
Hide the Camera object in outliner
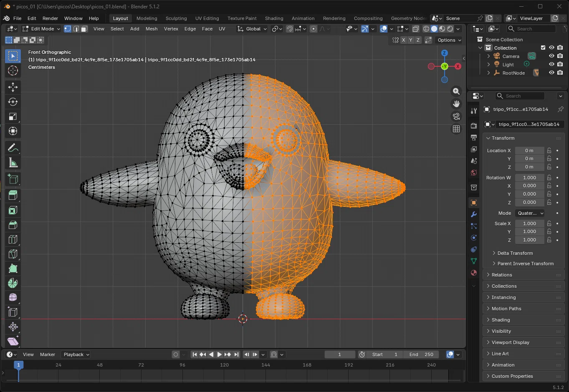(x=551, y=56)
